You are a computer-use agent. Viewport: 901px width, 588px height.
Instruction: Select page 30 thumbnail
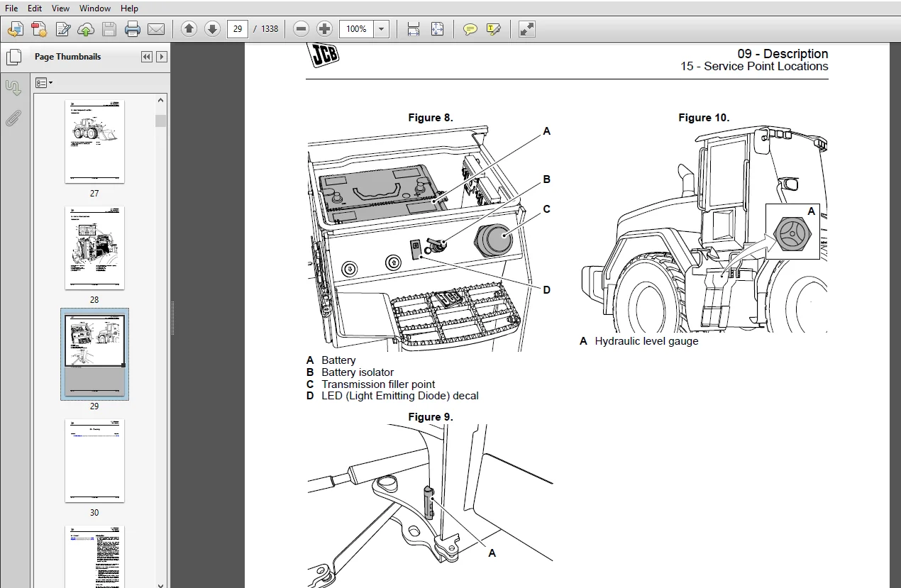94,461
